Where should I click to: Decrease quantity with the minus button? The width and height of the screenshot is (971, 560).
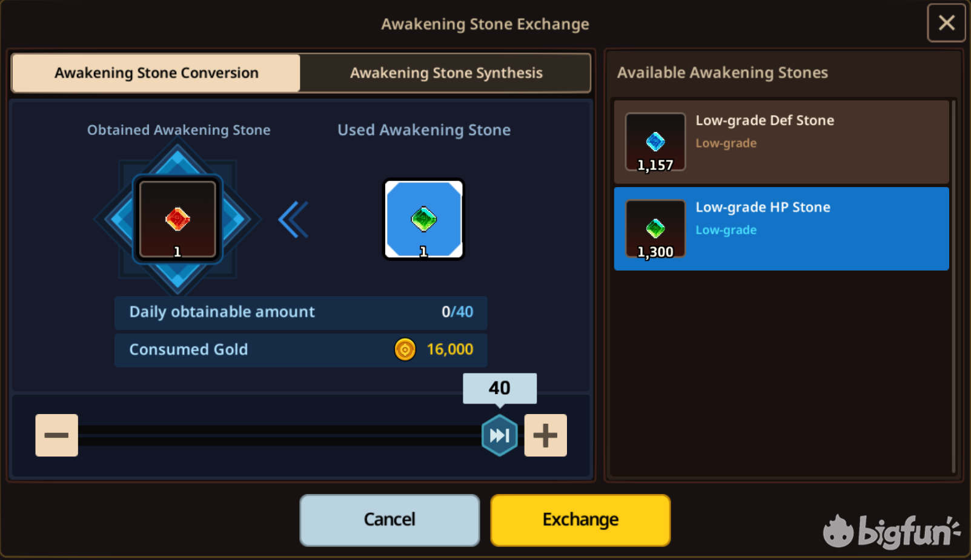pyautogui.click(x=56, y=435)
